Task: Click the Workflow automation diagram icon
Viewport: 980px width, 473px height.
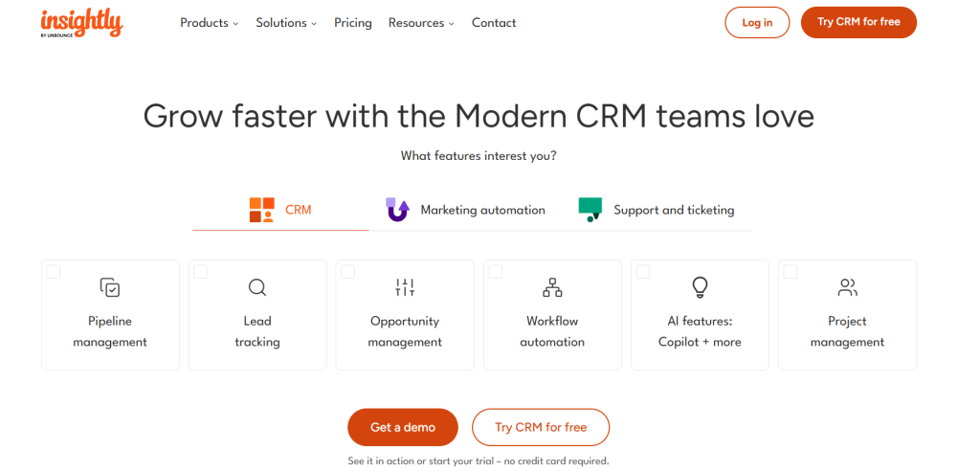Action: (x=552, y=286)
